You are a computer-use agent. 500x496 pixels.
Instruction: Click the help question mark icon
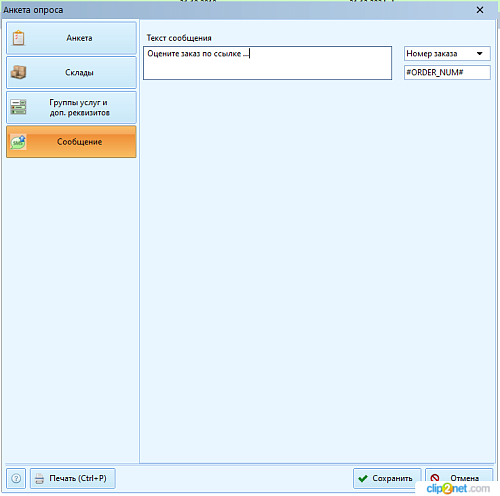[x=16, y=478]
